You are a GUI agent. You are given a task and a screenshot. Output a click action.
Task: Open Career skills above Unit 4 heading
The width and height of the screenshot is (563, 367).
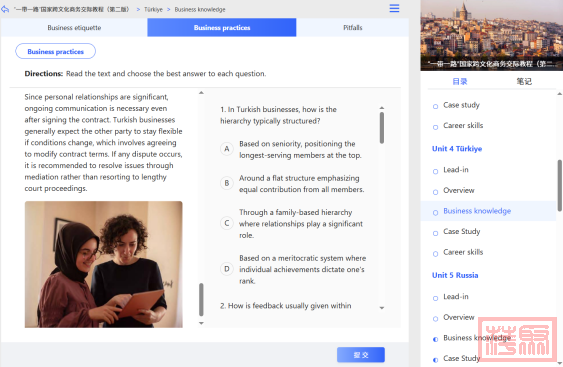(x=463, y=126)
